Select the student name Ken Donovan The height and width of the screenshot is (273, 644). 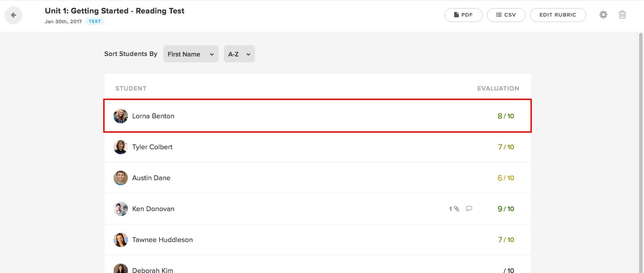[153, 209]
